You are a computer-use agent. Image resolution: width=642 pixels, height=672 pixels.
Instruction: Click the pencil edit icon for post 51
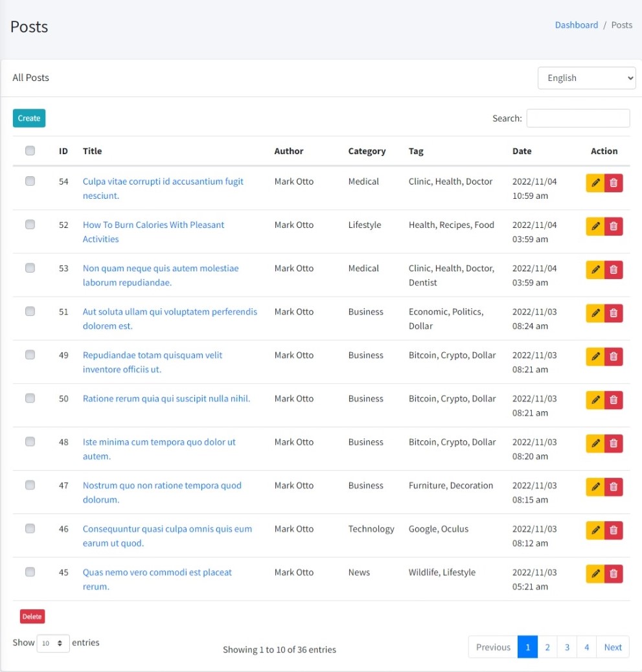(x=595, y=313)
